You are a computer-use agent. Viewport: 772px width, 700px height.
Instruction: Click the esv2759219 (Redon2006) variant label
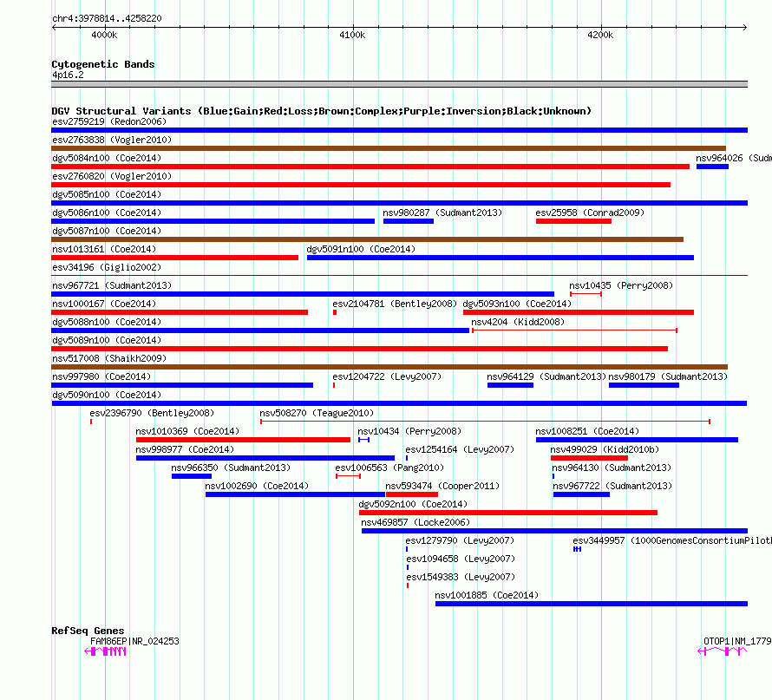coord(109,121)
